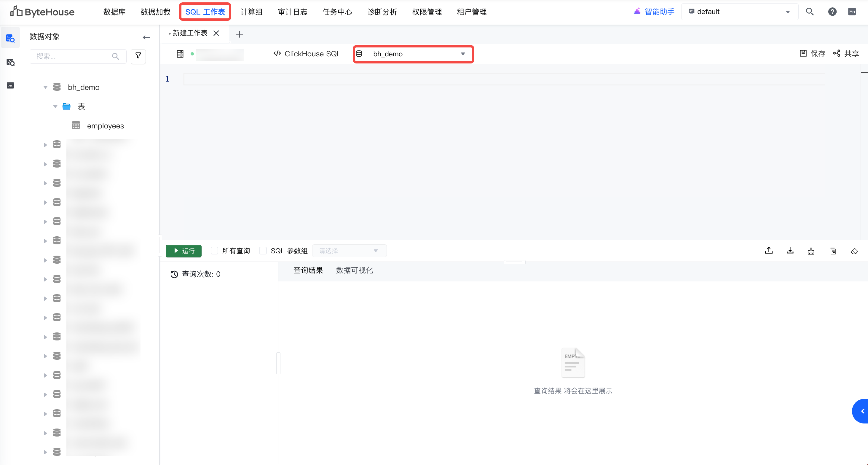Image resolution: width=868 pixels, height=465 pixels.
Task: Open the bh_demo database dropdown
Action: pyautogui.click(x=413, y=54)
